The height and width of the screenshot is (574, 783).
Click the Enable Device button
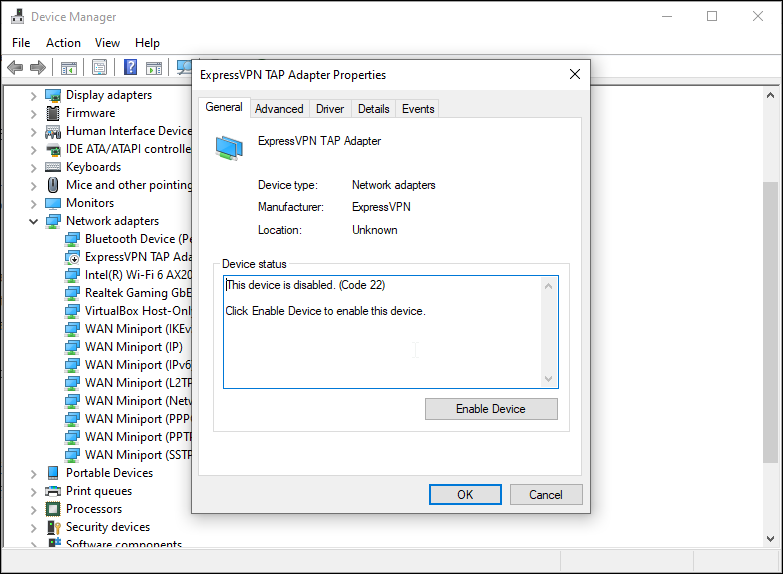(x=491, y=409)
